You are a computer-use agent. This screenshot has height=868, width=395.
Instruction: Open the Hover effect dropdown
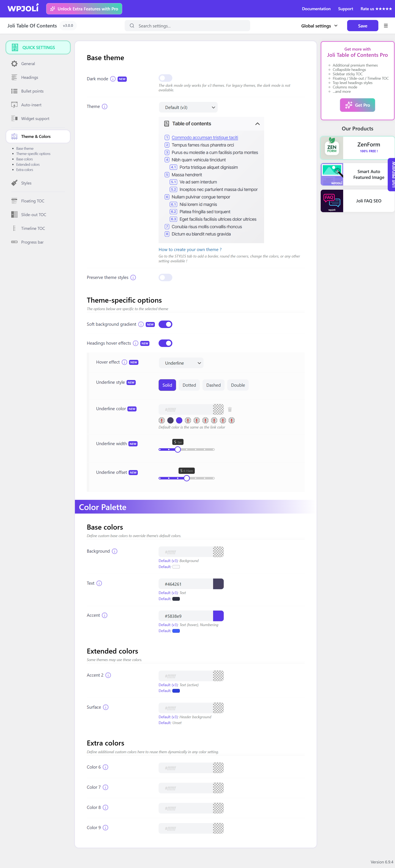(x=181, y=363)
